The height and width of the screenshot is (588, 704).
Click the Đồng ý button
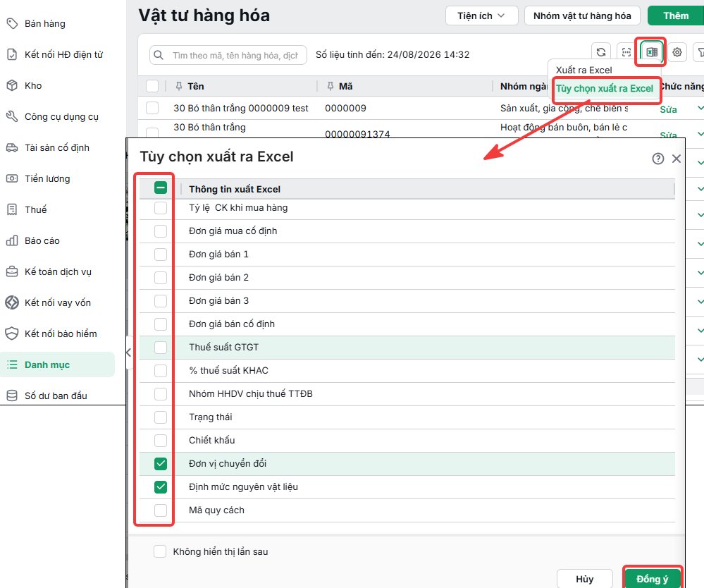pyautogui.click(x=652, y=579)
